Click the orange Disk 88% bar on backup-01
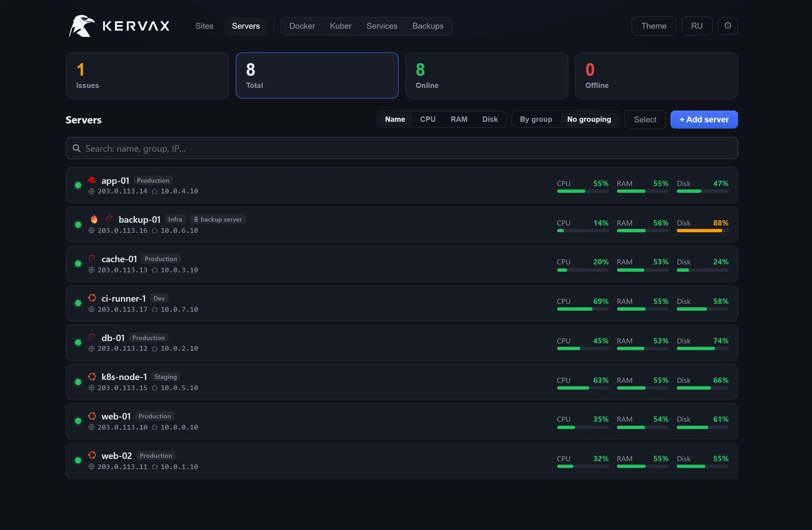The width and height of the screenshot is (812, 530). [703, 231]
